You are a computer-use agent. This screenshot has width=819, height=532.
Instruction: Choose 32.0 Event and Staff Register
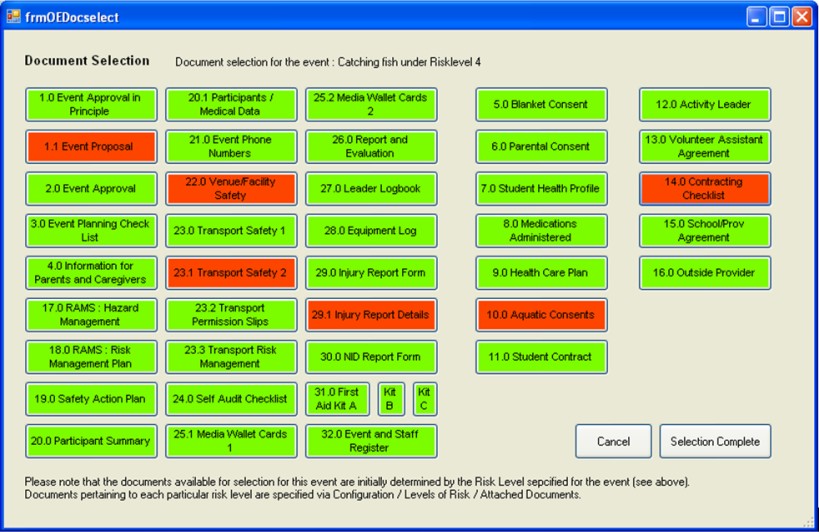tap(371, 441)
